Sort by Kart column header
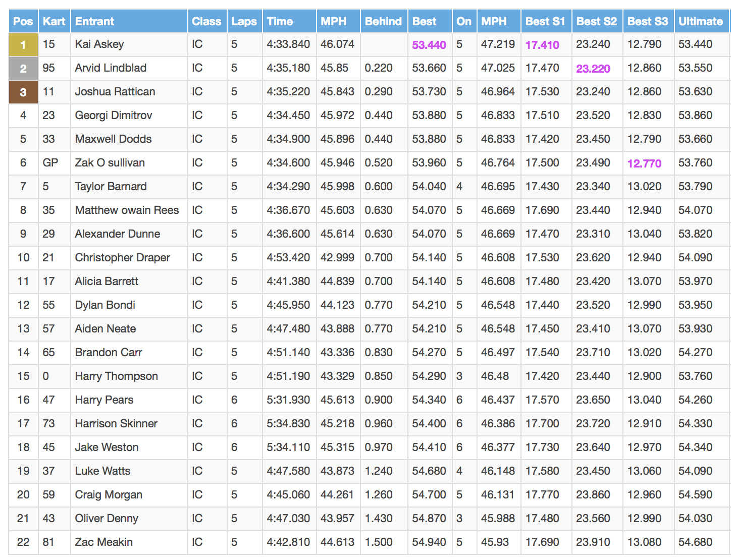 54,21
